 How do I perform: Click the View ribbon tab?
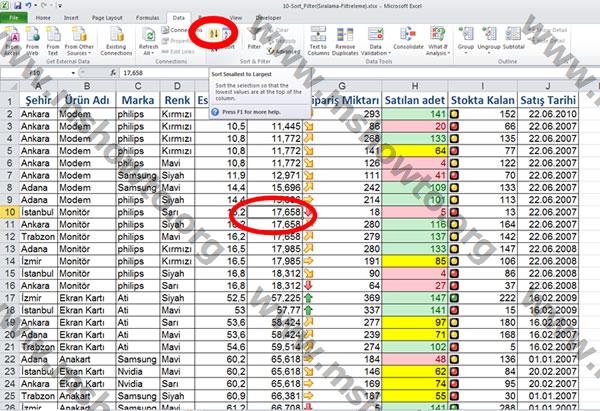point(236,18)
